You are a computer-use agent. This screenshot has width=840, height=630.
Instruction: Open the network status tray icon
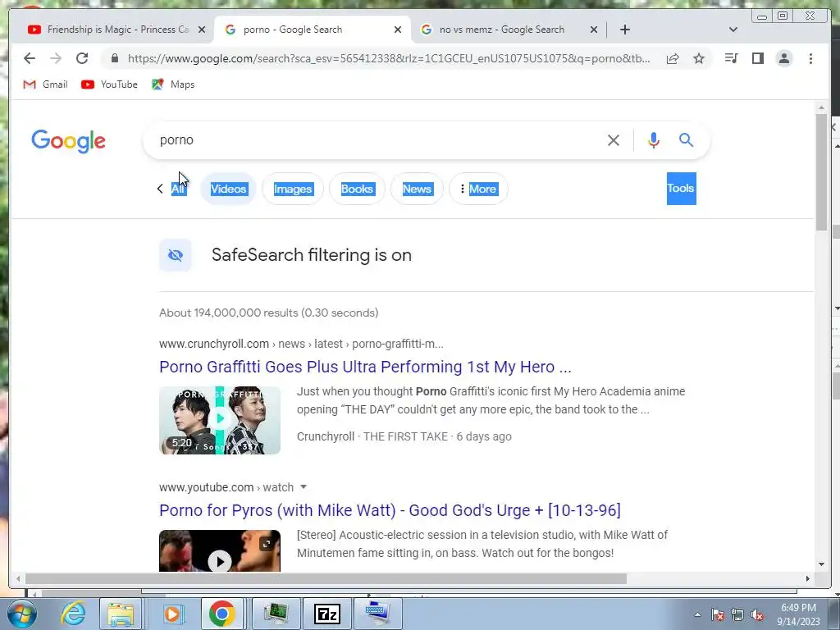click(737, 614)
